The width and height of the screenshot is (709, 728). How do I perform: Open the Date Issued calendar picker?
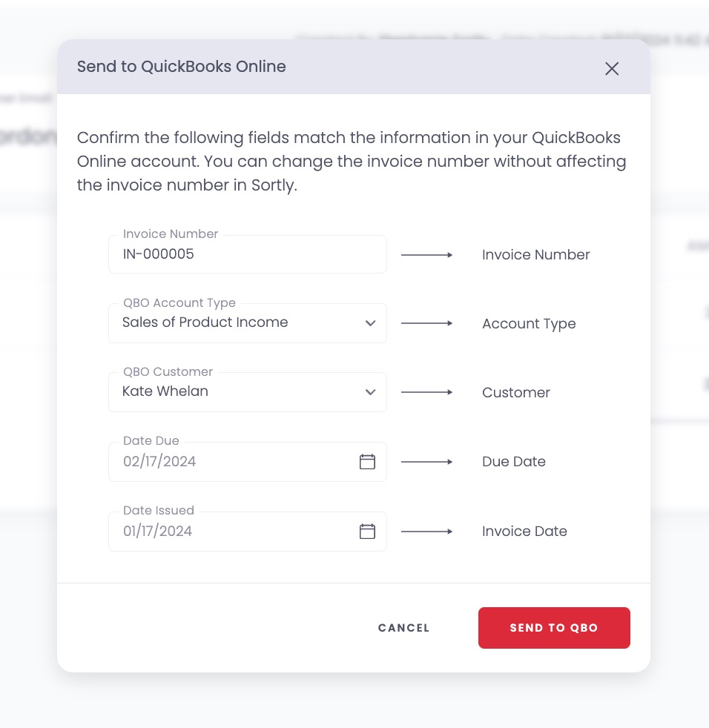pyautogui.click(x=367, y=531)
